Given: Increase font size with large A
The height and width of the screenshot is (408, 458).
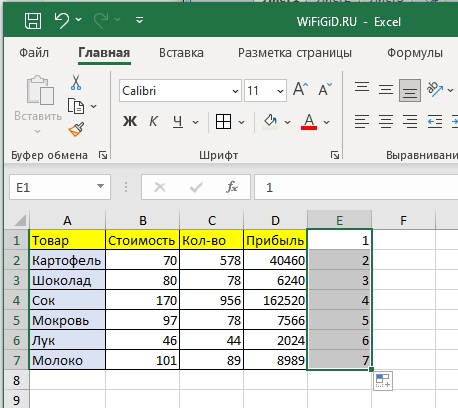Looking at the screenshot, I should [301, 89].
